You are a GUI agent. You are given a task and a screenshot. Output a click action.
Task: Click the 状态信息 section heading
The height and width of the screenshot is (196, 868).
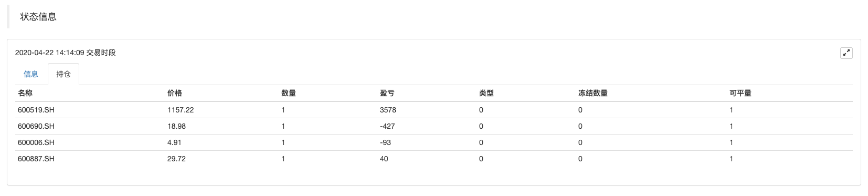(38, 17)
